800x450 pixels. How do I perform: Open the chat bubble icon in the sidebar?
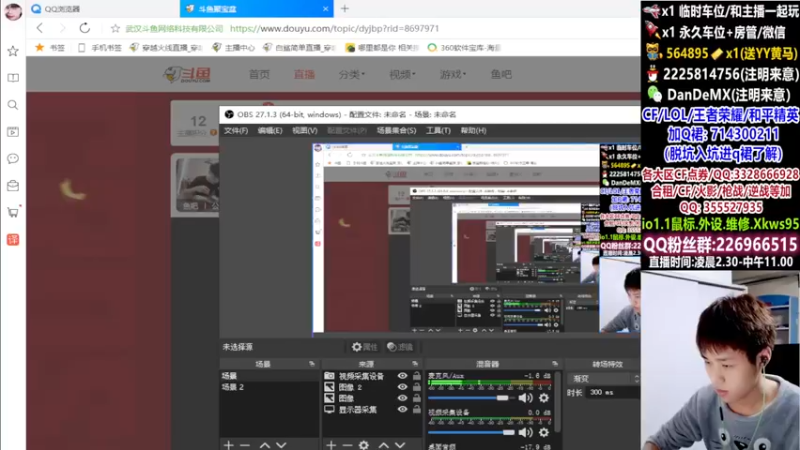click(x=13, y=159)
